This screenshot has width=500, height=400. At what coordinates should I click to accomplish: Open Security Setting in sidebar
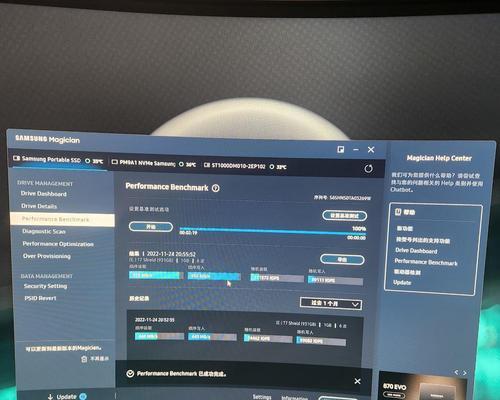pyautogui.click(x=45, y=286)
